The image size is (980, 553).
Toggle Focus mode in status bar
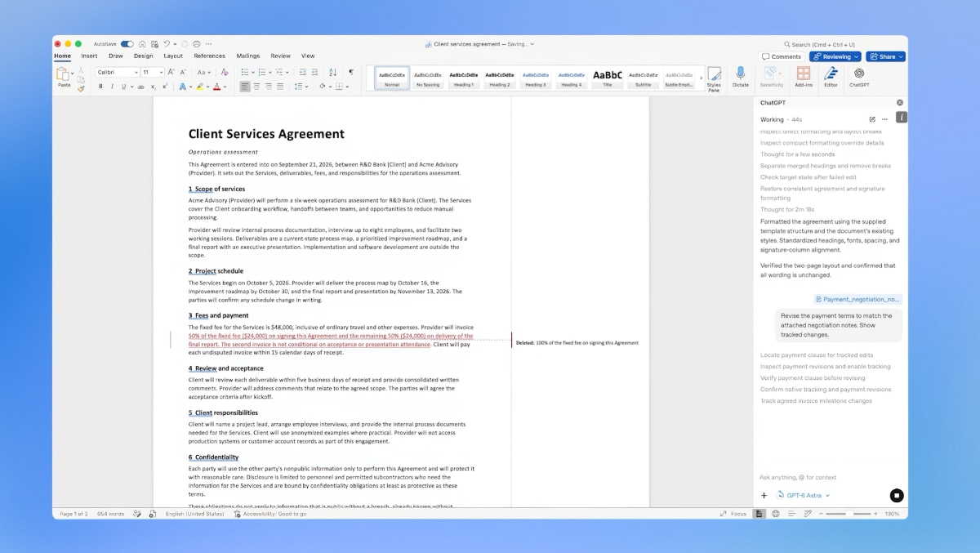point(733,514)
